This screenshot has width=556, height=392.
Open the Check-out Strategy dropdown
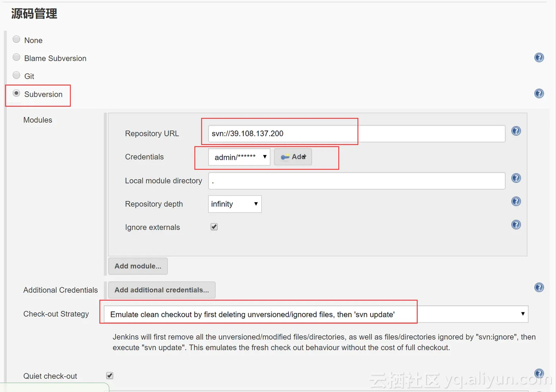pos(316,314)
